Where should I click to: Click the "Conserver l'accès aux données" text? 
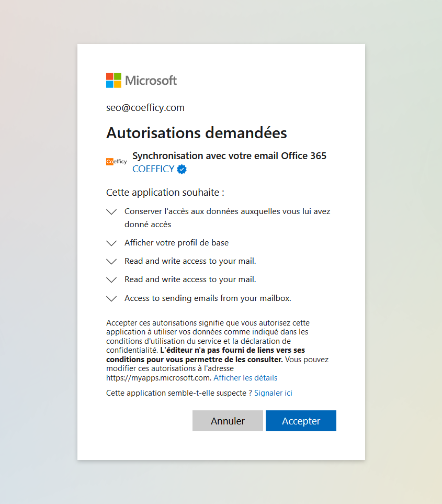pyautogui.click(x=227, y=211)
